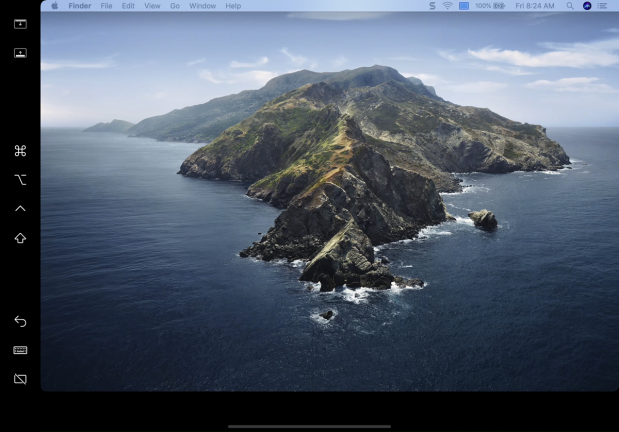The width and height of the screenshot is (619, 432).
Task: Toggle the Sidecar show menu bar icon
Action: click(x=20, y=24)
